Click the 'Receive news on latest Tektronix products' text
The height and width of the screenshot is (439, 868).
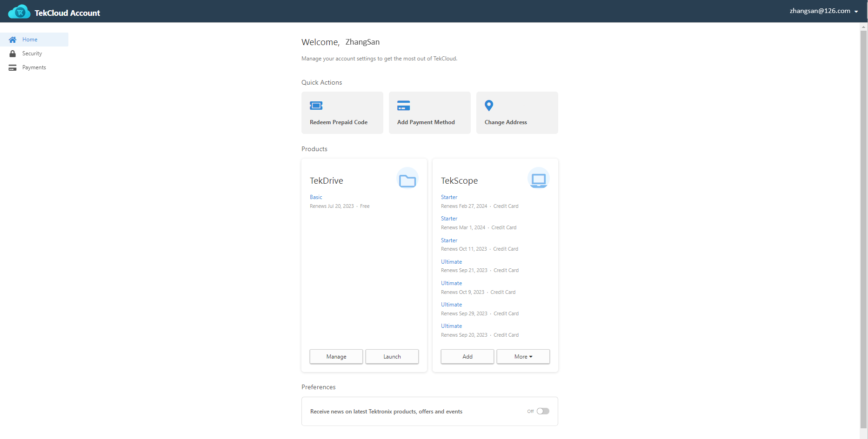[x=386, y=412]
